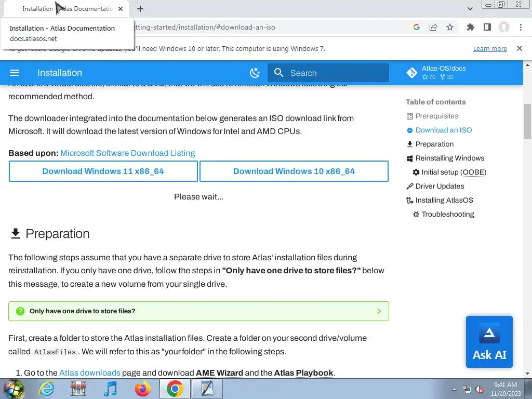Click scrollbar down arrow

[x=527, y=374]
